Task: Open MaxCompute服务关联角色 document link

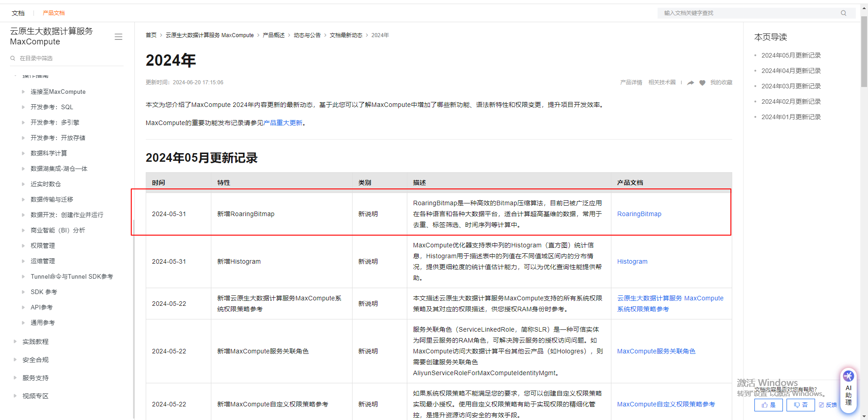Action: click(656, 351)
